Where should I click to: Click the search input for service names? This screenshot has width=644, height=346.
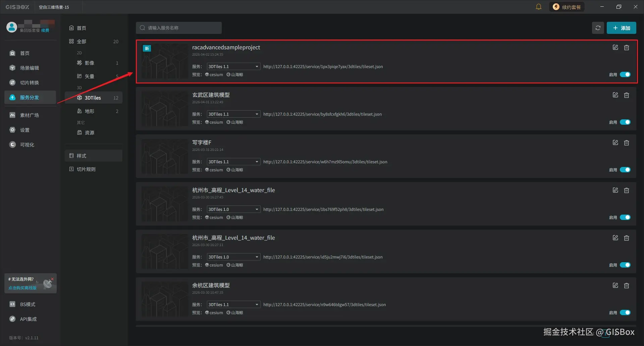[178, 28]
